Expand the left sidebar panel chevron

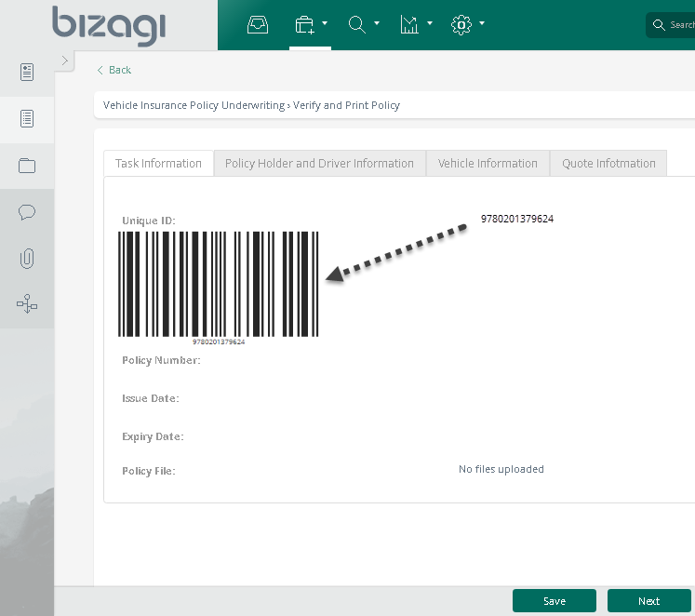65,60
